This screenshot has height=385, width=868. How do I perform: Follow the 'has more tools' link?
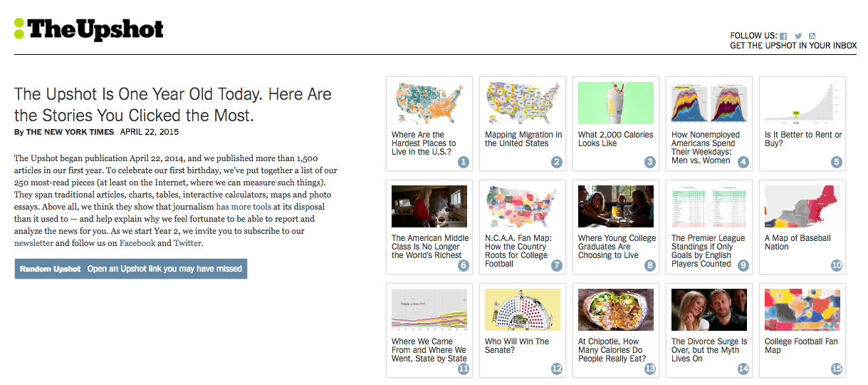[x=243, y=207]
